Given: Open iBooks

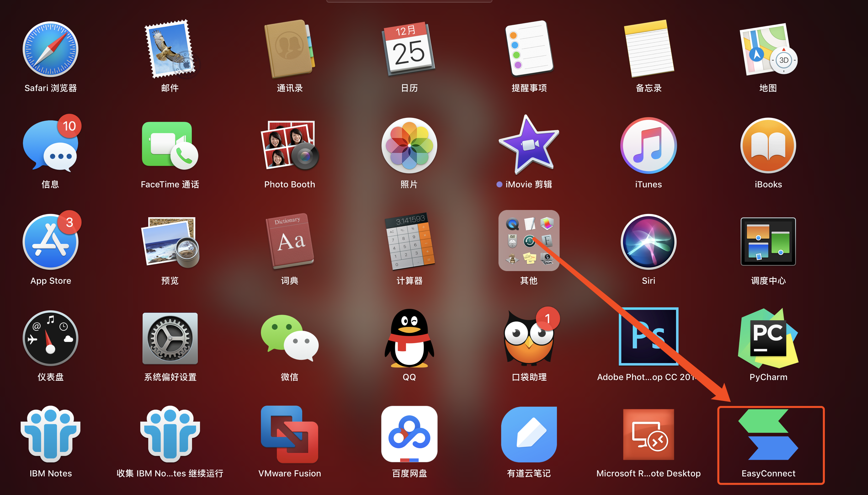Looking at the screenshot, I should point(768,145).
